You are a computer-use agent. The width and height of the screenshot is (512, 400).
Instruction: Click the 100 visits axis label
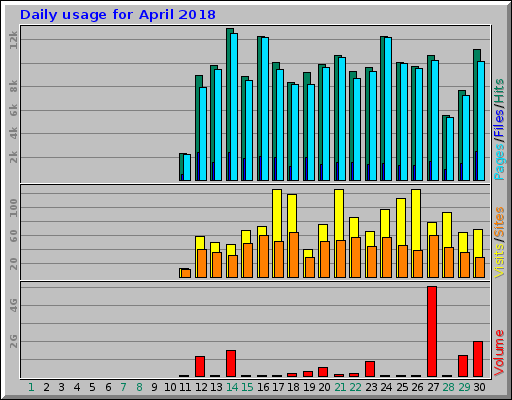[x=13, y=208]
